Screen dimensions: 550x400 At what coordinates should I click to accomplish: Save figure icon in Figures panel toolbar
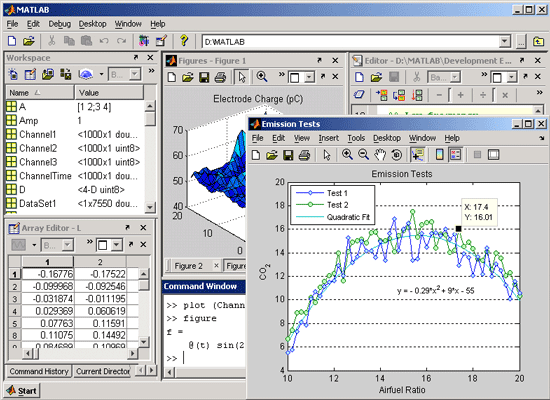click(x=204, y=77)
